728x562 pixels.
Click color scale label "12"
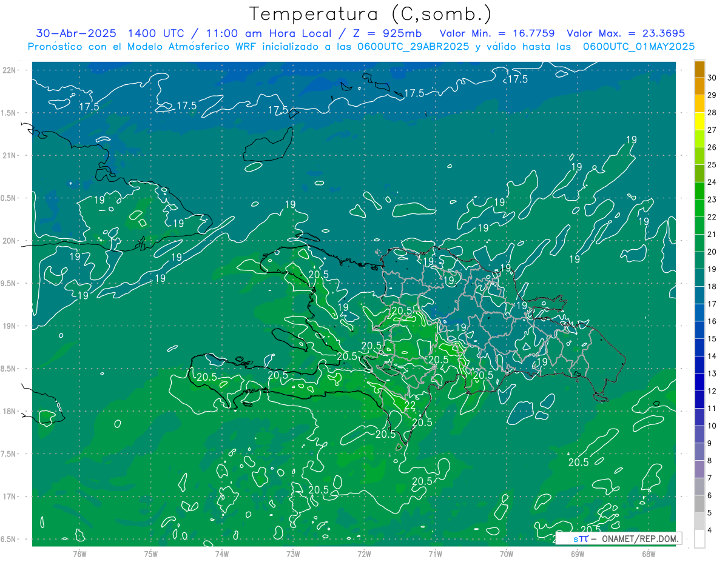click(712, 391)
